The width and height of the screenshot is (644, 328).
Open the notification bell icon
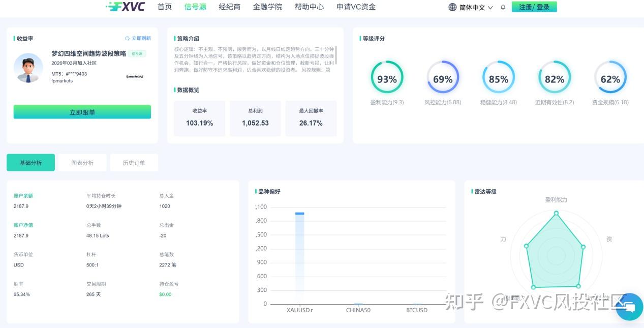503,7
